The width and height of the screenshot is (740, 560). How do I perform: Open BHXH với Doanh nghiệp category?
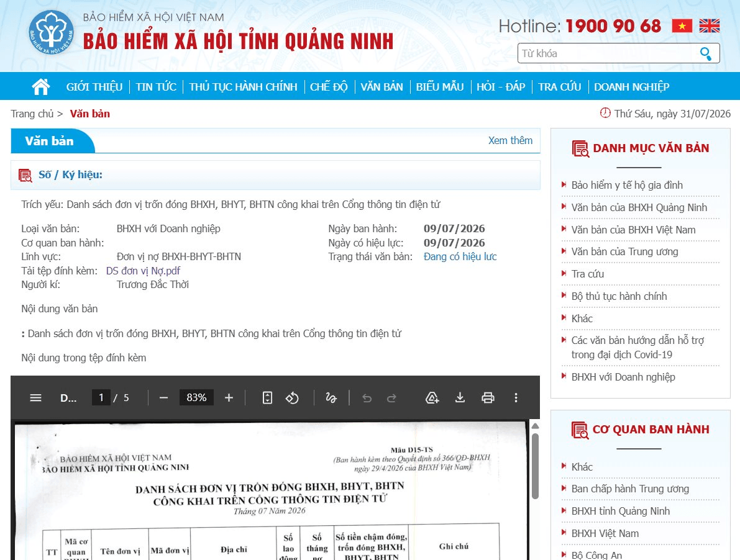pos(623,377)
